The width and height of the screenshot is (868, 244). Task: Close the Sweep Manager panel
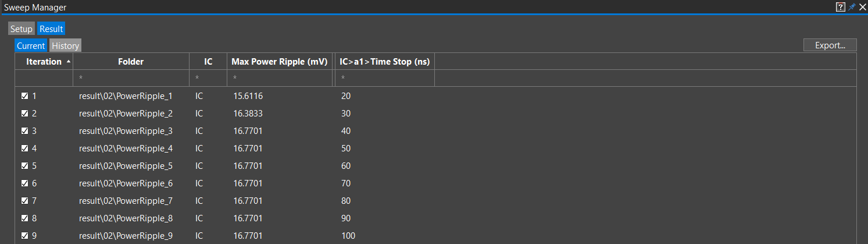[x=862, y=7]
